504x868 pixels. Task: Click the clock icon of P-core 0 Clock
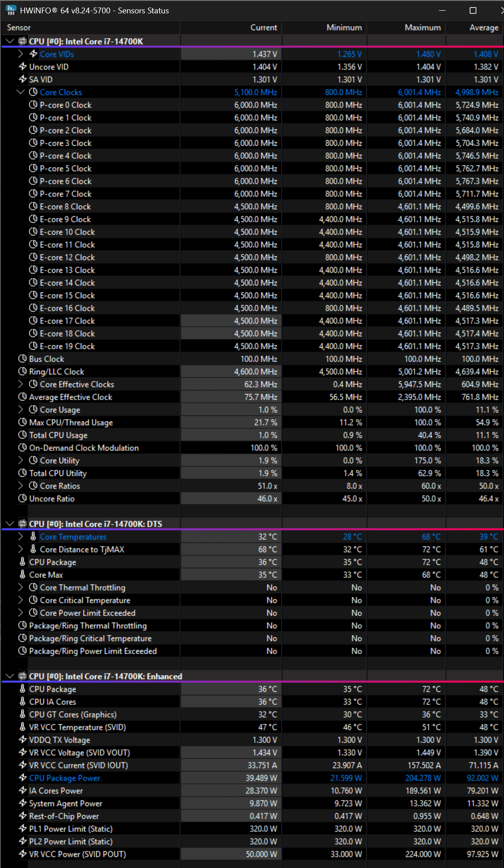click(33, 105)
